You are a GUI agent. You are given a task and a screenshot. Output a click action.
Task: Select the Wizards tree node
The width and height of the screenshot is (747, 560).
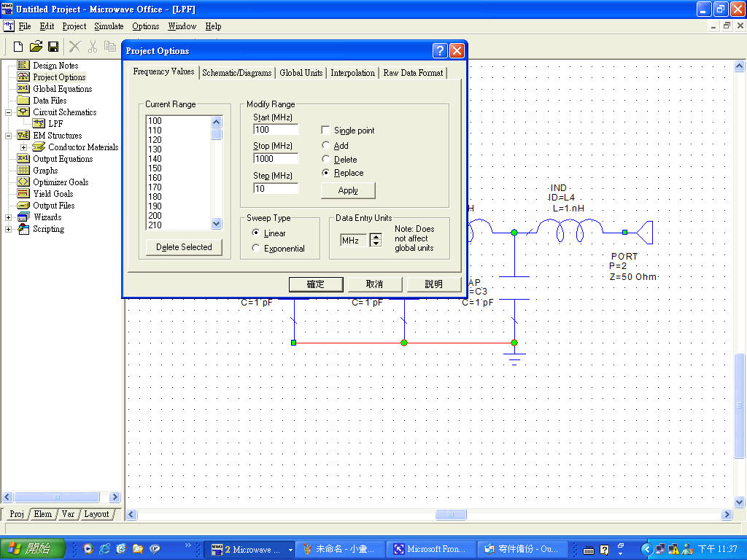(47, 217)
